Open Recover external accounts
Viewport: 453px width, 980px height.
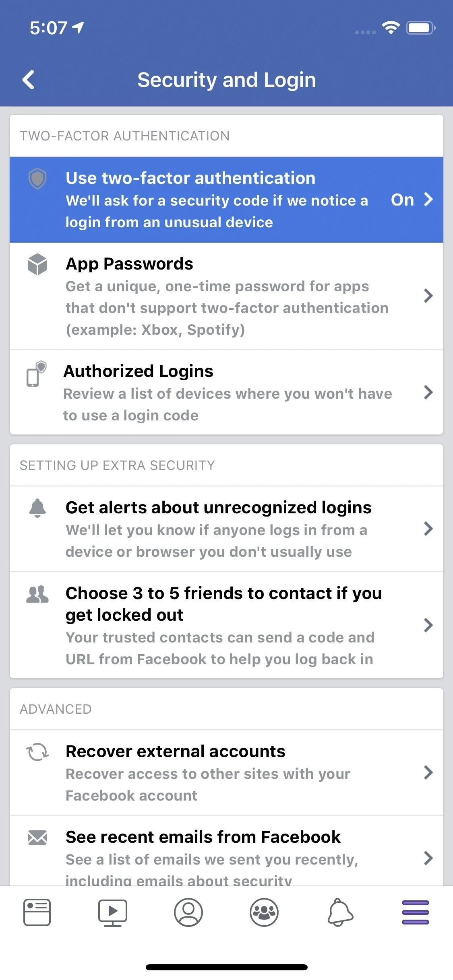(x=226, y=773)
